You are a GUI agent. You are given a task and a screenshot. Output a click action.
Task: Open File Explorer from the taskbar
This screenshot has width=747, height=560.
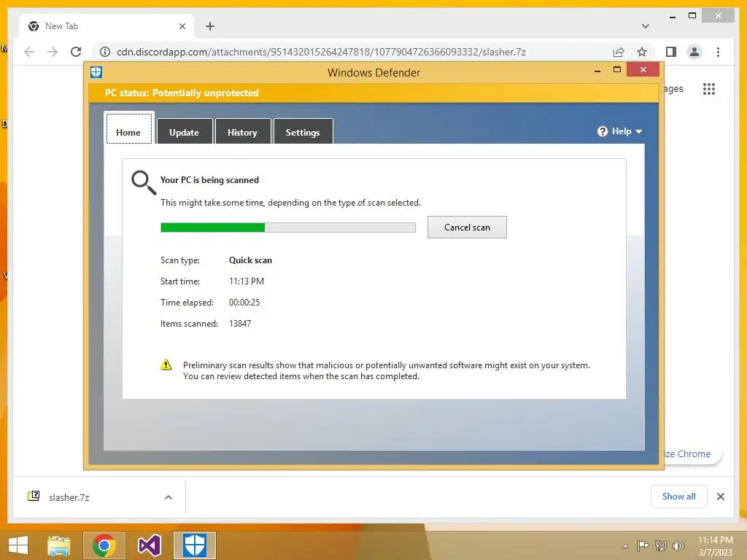59,545
